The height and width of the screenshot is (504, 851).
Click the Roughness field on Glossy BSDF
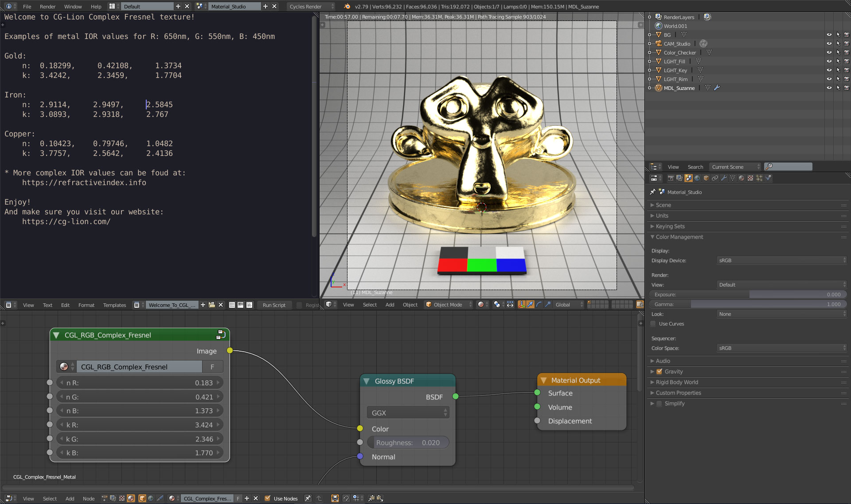(x=408, y=442)
